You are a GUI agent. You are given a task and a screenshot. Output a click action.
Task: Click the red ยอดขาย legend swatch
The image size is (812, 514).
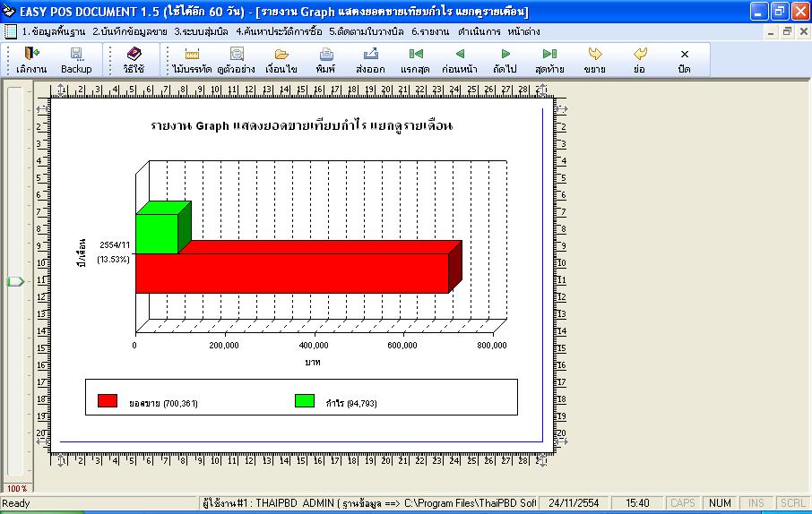tap(108, 400)
